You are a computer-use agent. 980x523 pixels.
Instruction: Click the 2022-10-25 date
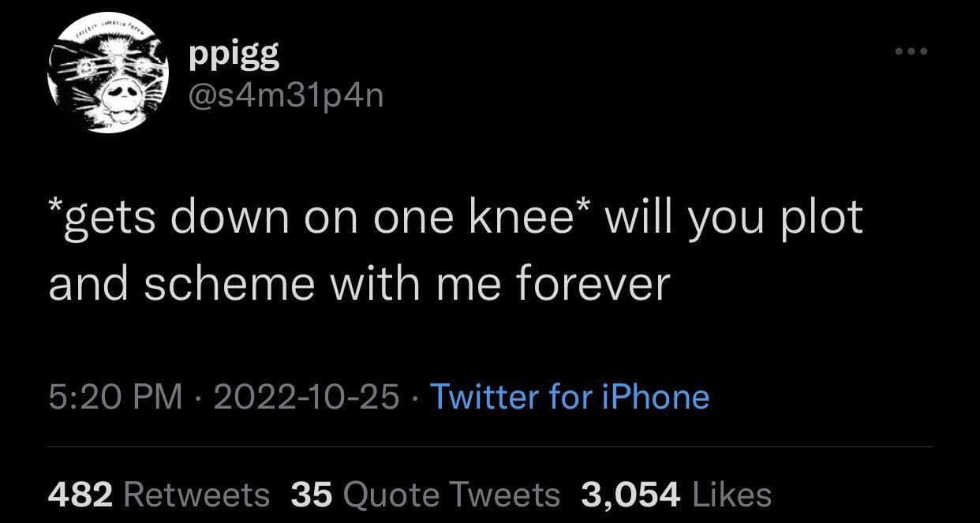[x=305, y=396]
